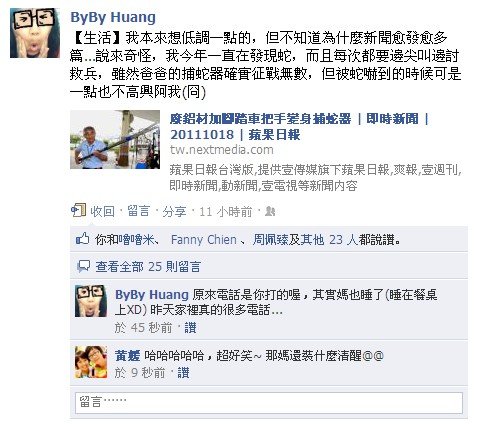
Task: Expand 查看全部 25 則留言
Action: 148,267
